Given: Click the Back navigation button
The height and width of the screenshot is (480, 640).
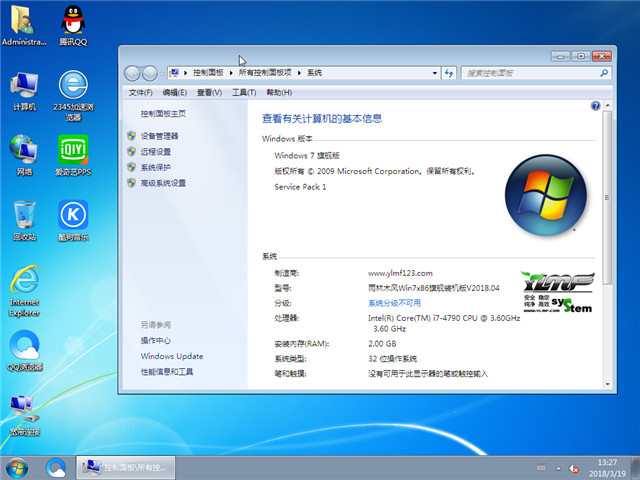Looking at the screenshot, I should [x=132, y=73].
